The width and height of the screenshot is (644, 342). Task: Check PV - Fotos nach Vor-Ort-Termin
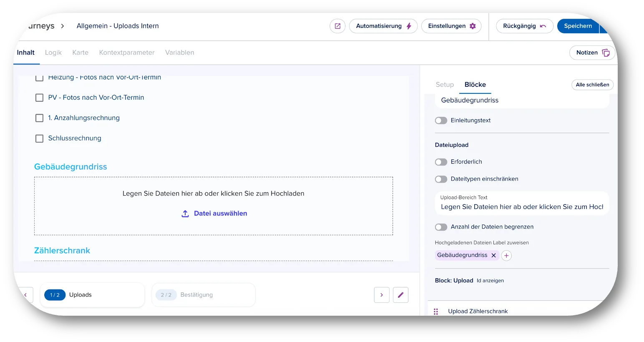pyautogui.click(x=39, y=98)
